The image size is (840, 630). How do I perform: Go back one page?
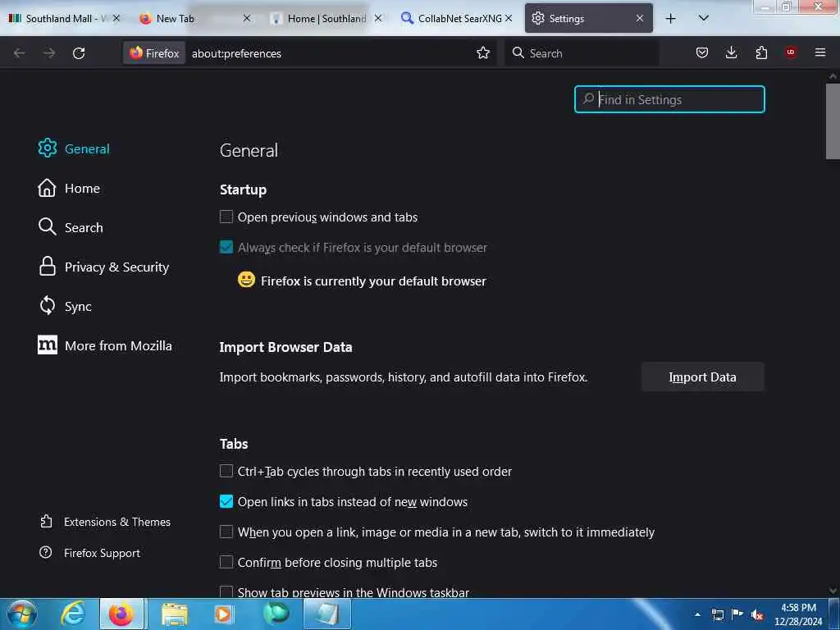click(x=20, y=53)
